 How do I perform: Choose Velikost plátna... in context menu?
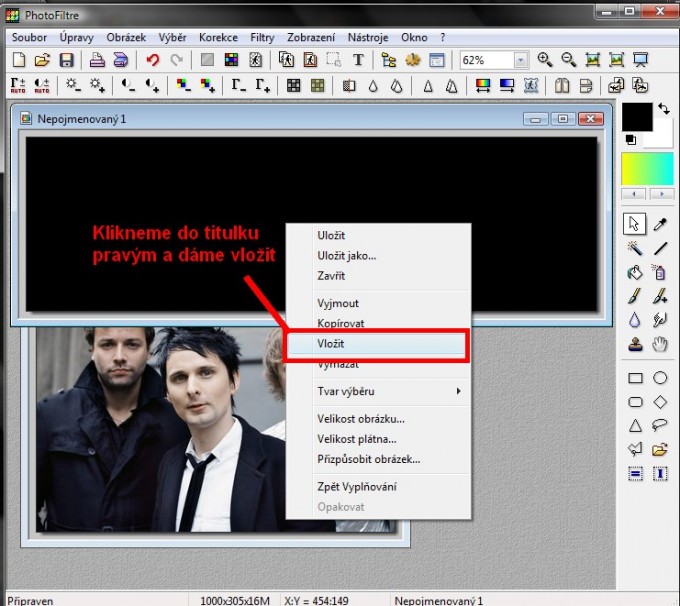click(378, 439)
